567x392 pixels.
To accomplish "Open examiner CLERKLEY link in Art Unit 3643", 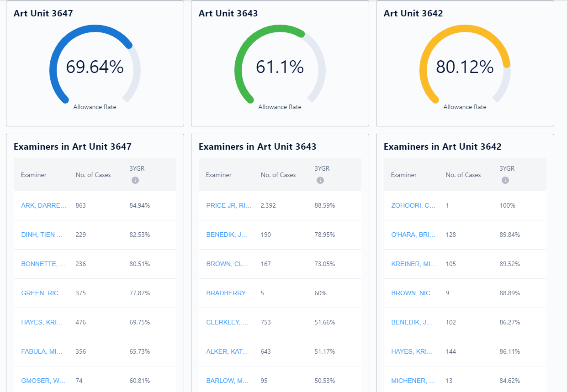I will pyautogui.click(x=227, y=322).
